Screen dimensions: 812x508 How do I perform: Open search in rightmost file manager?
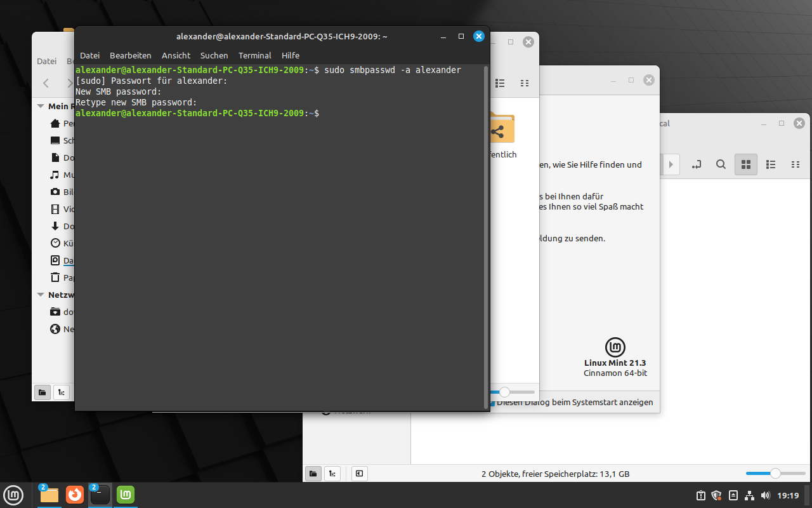click(x=721, y=164)
